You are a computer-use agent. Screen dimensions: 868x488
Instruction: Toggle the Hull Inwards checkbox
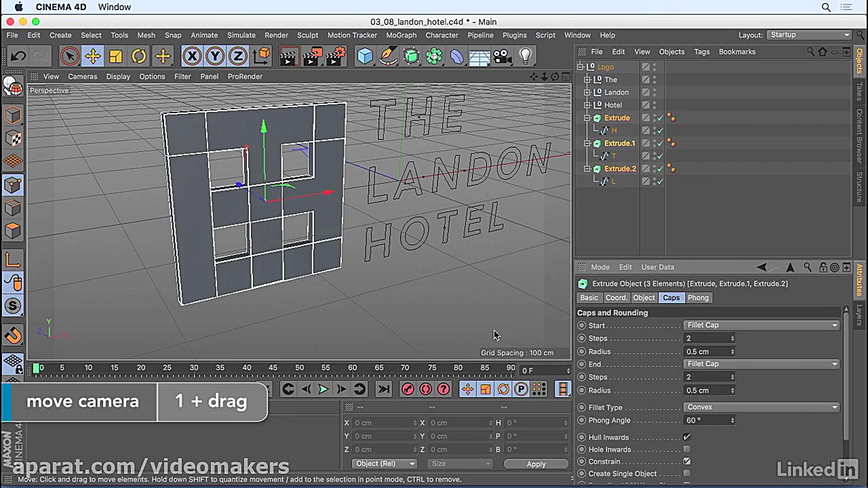(687, 437)
